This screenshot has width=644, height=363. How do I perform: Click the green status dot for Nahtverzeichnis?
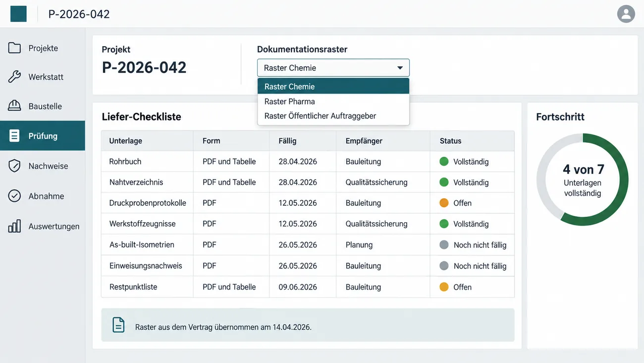444,182
